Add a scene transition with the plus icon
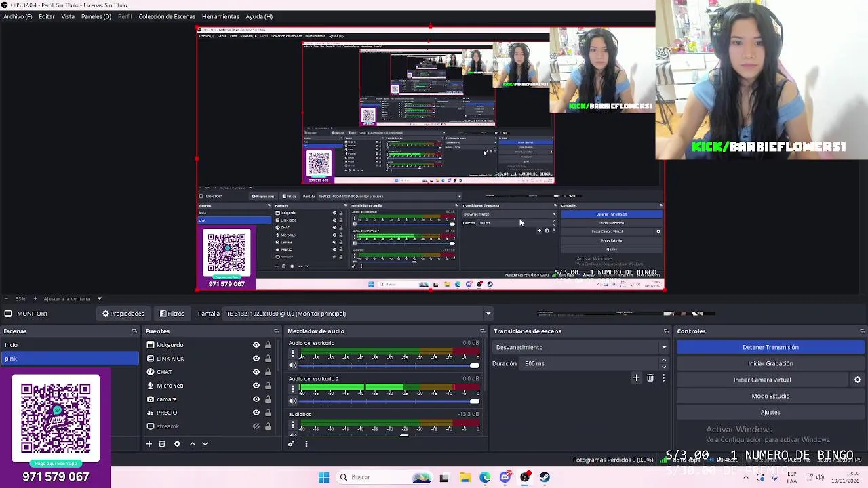868x488 pixels. (x=636, y=378)
